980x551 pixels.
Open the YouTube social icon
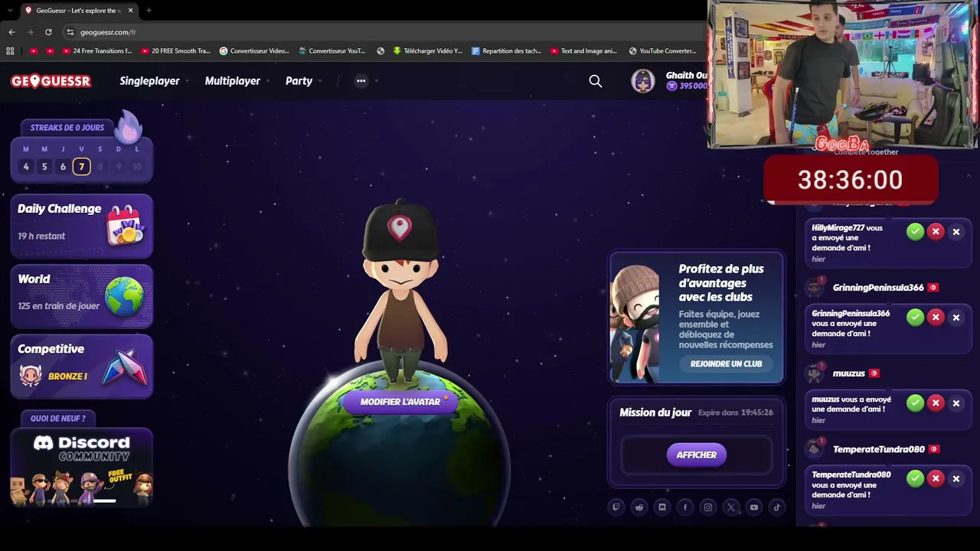click(754, 507)
